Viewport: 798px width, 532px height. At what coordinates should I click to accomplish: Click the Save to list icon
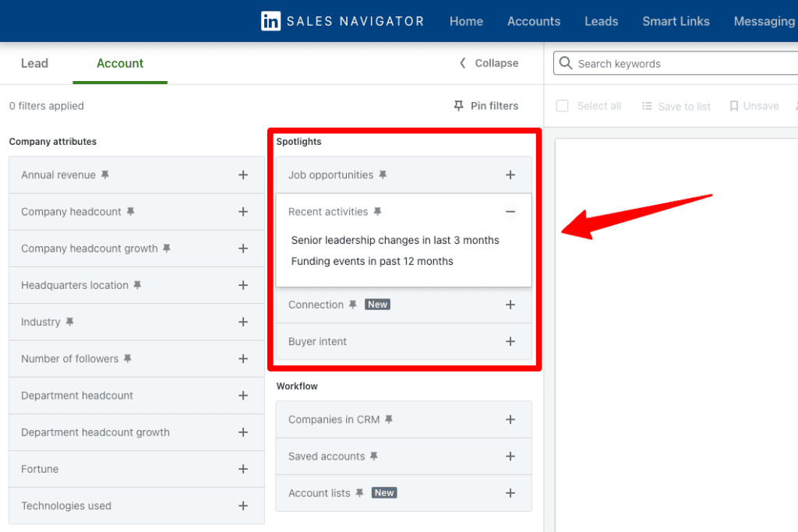[x=647, y=106]
